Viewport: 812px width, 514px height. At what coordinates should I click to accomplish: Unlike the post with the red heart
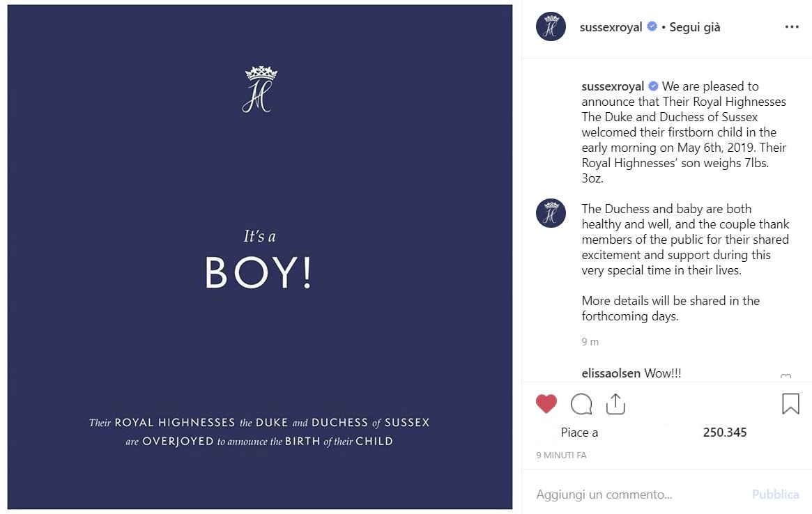(546, 404)
